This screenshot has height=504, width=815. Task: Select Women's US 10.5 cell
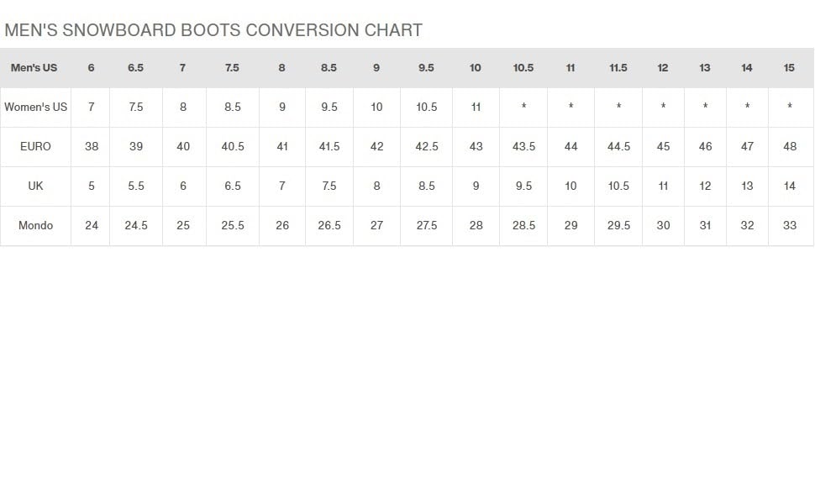point(427,107)
